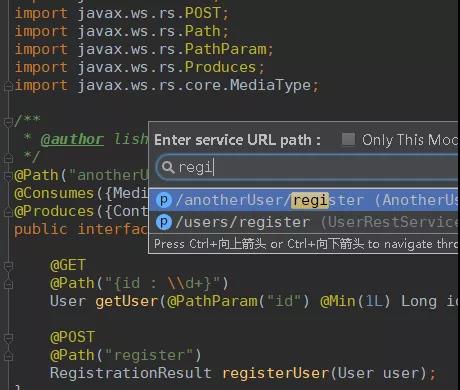This screenshot has height=390, width=460.
Task: Click the search magnifier icon in URL path field
Action: click(168, 167)
